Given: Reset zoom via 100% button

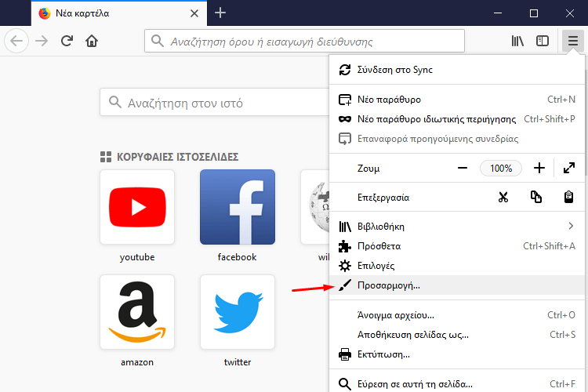Looking at the screenshot, I should (x=501, y=168).
